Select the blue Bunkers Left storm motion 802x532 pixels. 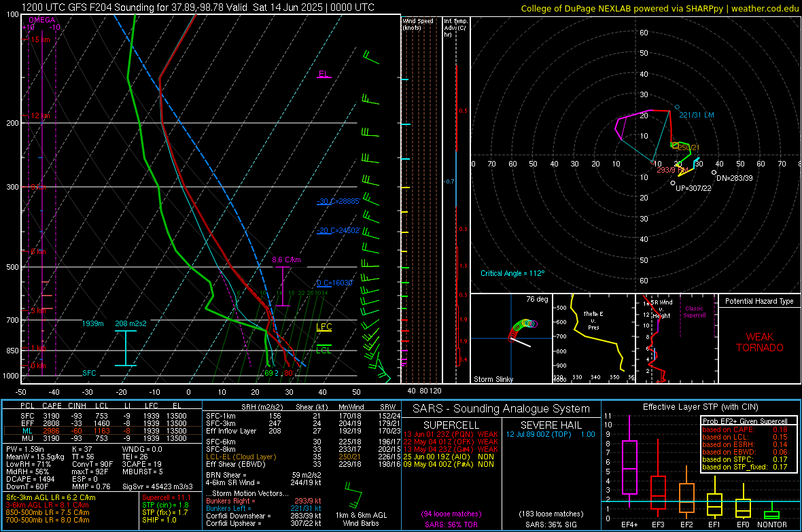click(x=264, y=508)
